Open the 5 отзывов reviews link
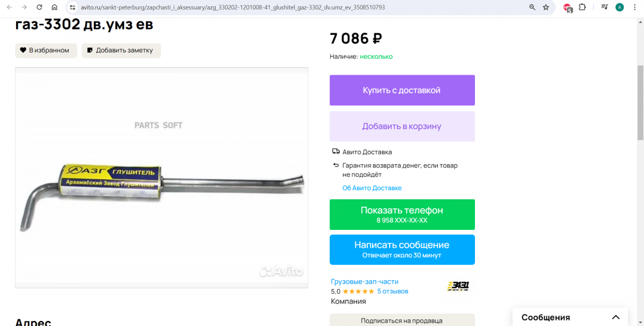 coord(393,291)
